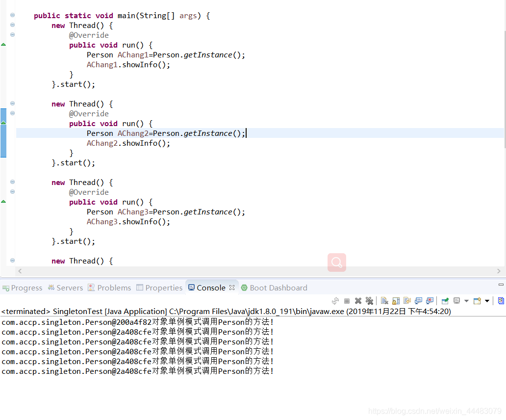The height and width of the screenshot is (420, 506).
Task: Click the 'AChang1=Person.getInstance();' code line
Action: click(x=166, y=55)
